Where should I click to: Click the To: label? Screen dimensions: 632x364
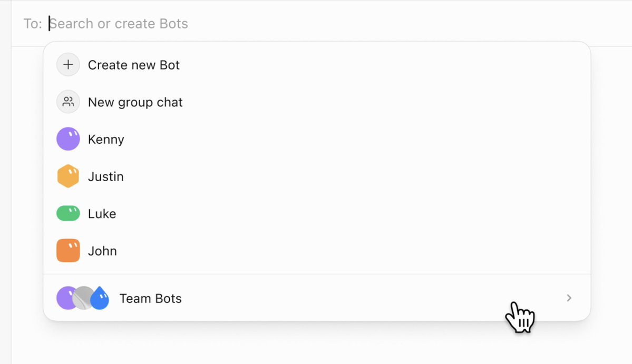pos(33,24)
